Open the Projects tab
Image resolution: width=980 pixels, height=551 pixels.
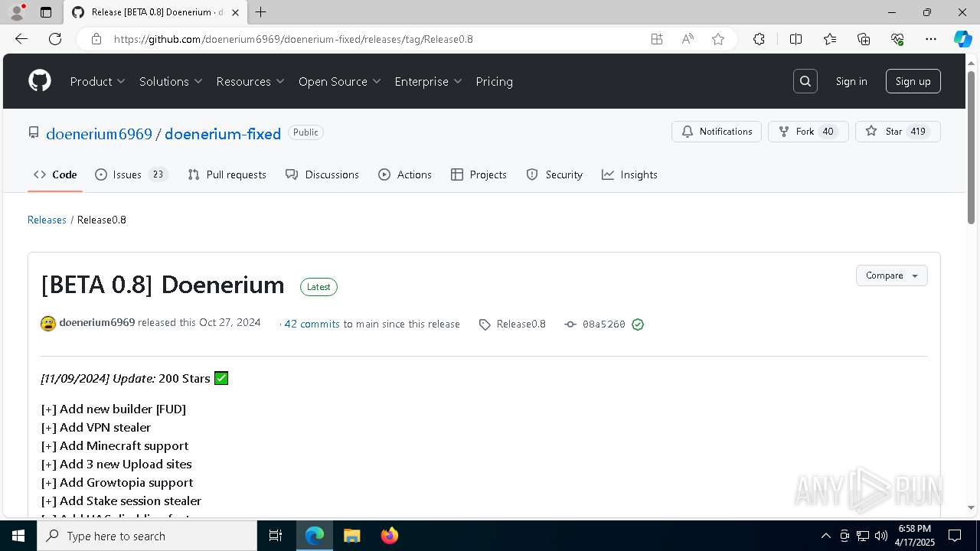pyautogui.click(x=479, y=174)
